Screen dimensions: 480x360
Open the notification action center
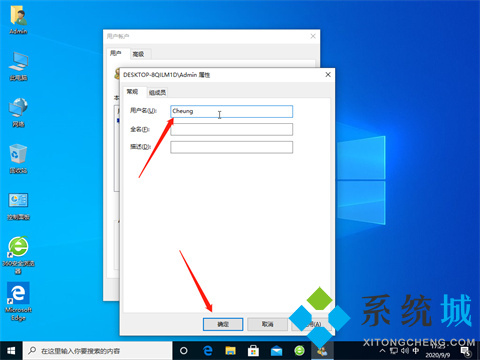click(466, 351)
